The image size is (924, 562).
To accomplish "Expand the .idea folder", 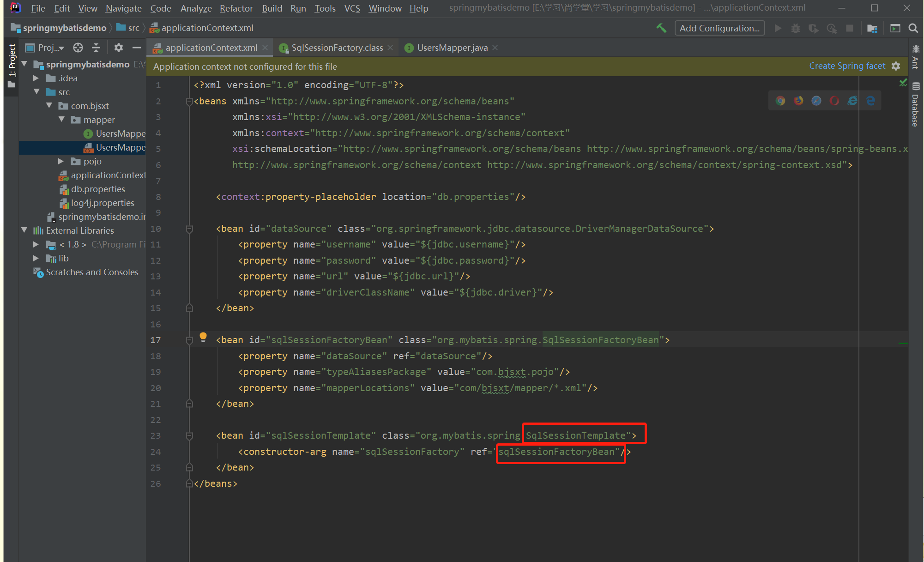I will pyautogui.click(x=36, y=78).
